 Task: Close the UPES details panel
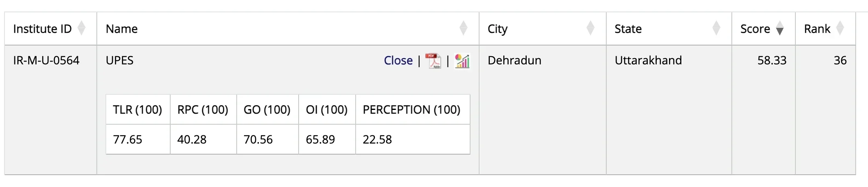point(398,61)
